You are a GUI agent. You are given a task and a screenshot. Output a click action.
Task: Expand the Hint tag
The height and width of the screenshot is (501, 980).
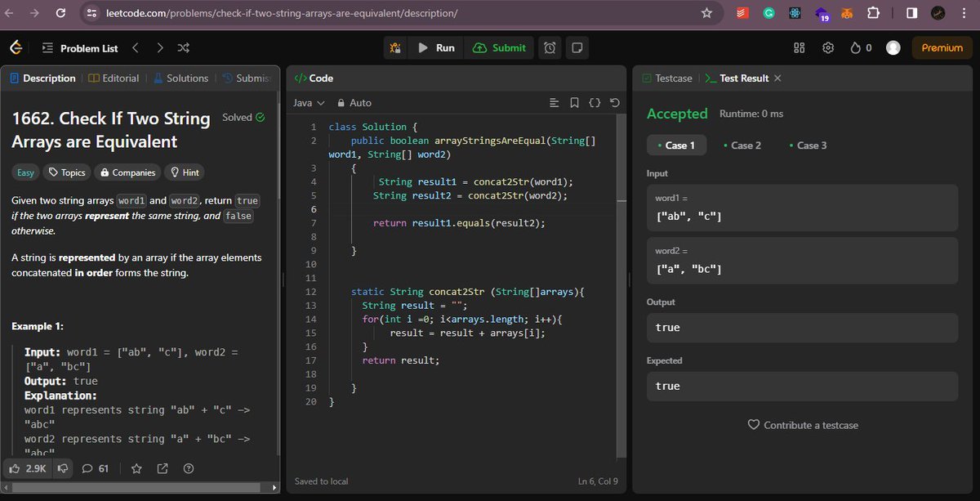pos(185,172)
